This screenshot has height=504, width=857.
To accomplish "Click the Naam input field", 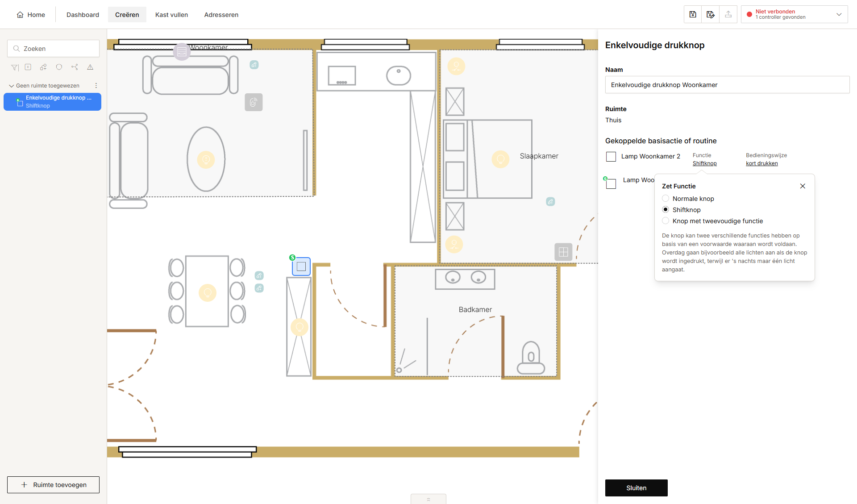I will click(x=727, y=85).
